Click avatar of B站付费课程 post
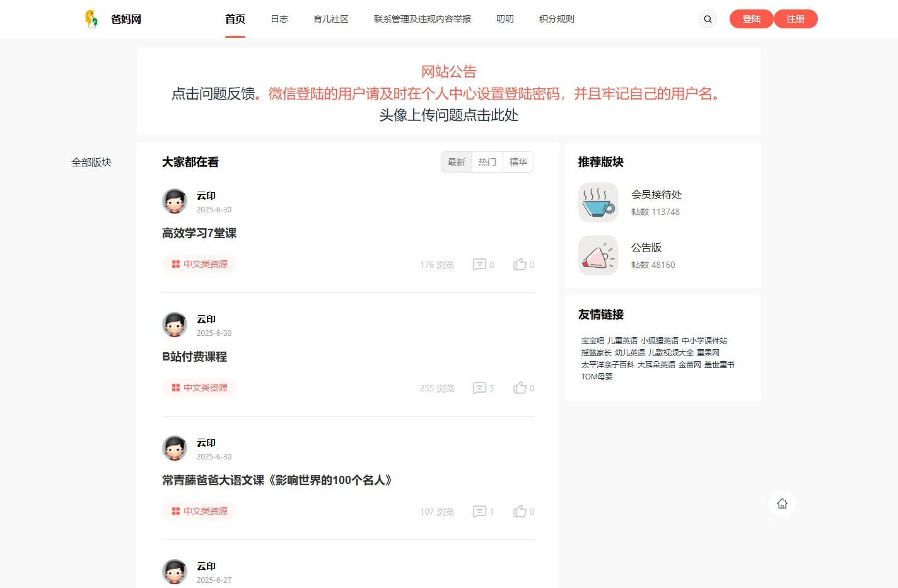The height and width of the screenshot is (588, 898). tap(175, 325)
